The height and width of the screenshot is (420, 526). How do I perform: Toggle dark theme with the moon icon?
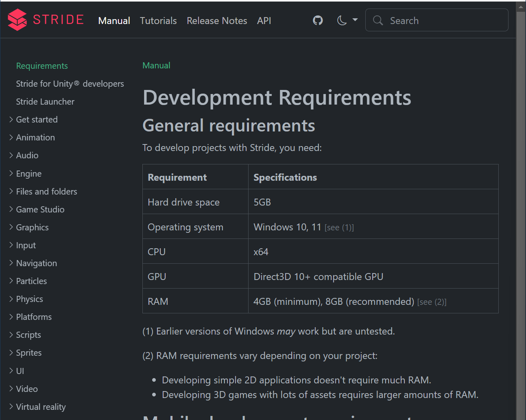[341, 20]
